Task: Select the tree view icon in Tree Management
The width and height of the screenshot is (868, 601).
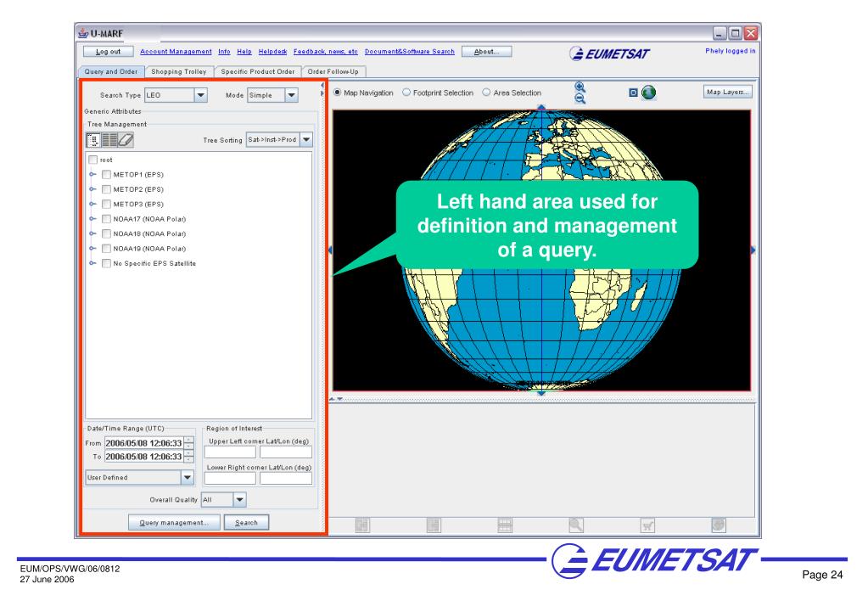Action: pos(93,140)
